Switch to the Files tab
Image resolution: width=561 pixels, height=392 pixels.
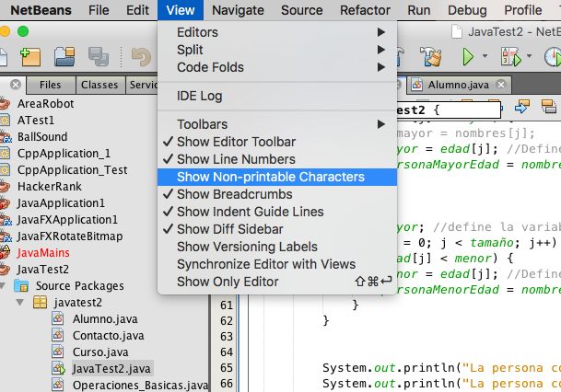(51, 85)
